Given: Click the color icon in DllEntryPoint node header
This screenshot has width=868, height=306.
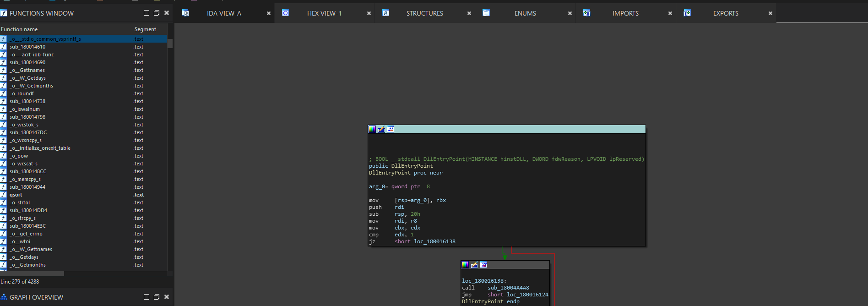Looking at the screenshot, I should click(372, 129).
